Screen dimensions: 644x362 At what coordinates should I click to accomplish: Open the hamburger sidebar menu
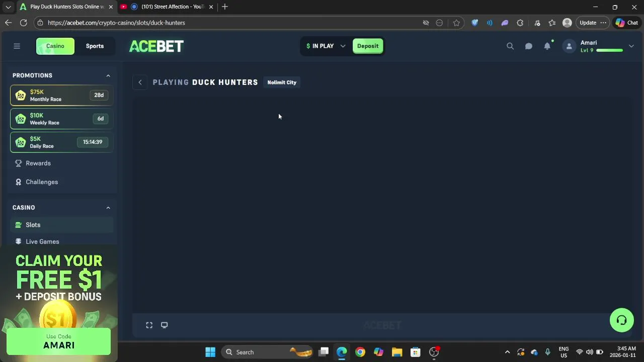click(17, 46)
